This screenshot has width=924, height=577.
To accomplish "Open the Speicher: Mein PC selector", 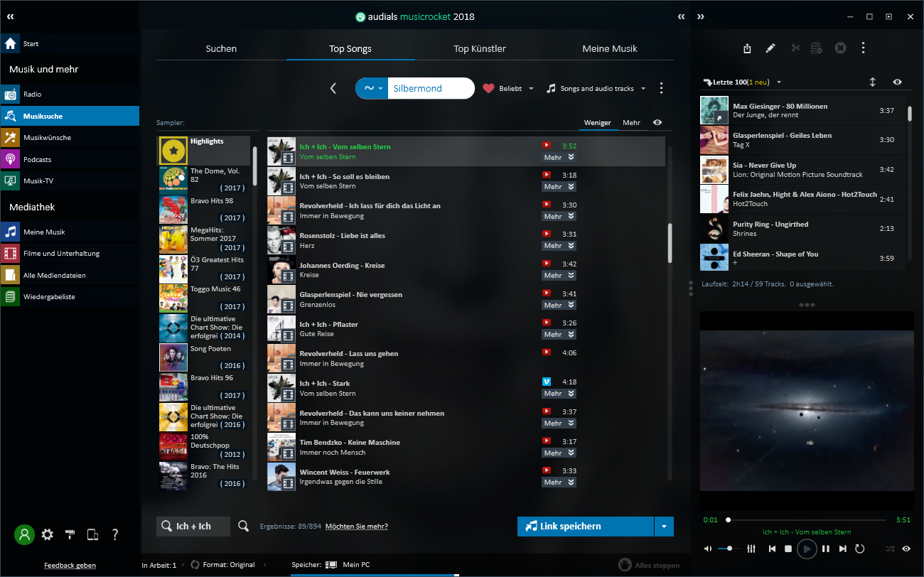I will [331, 565].
